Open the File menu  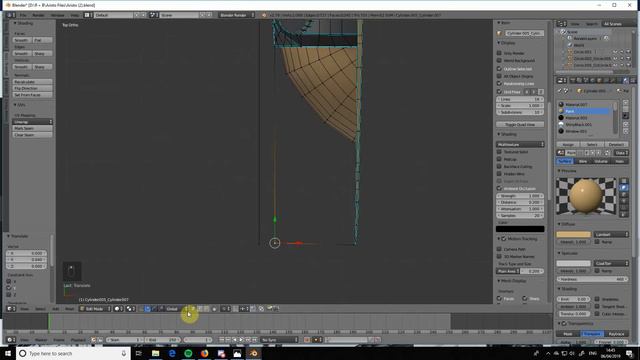pyautogui.click(x=23, y=15)
